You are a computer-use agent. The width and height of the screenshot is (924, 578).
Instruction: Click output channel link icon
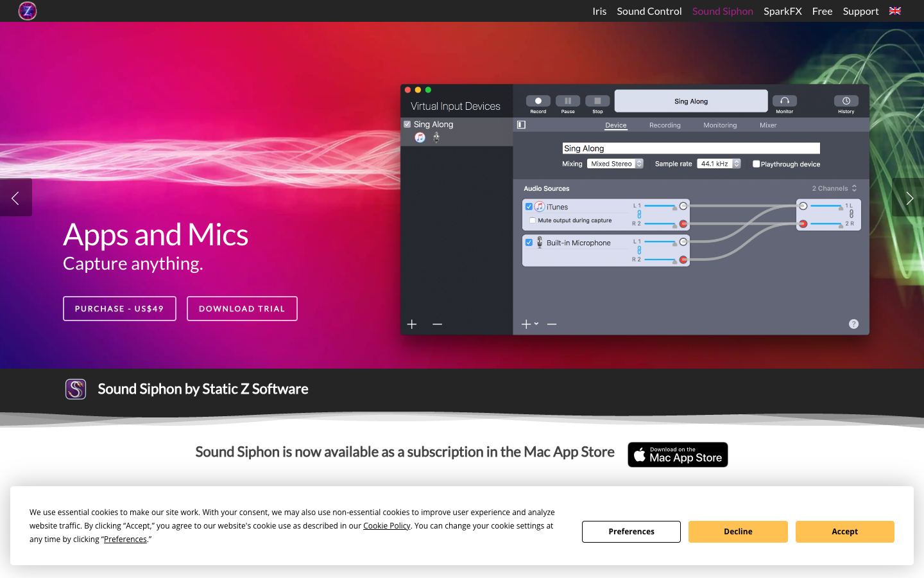pyautogui.click(x=851, y=214)
